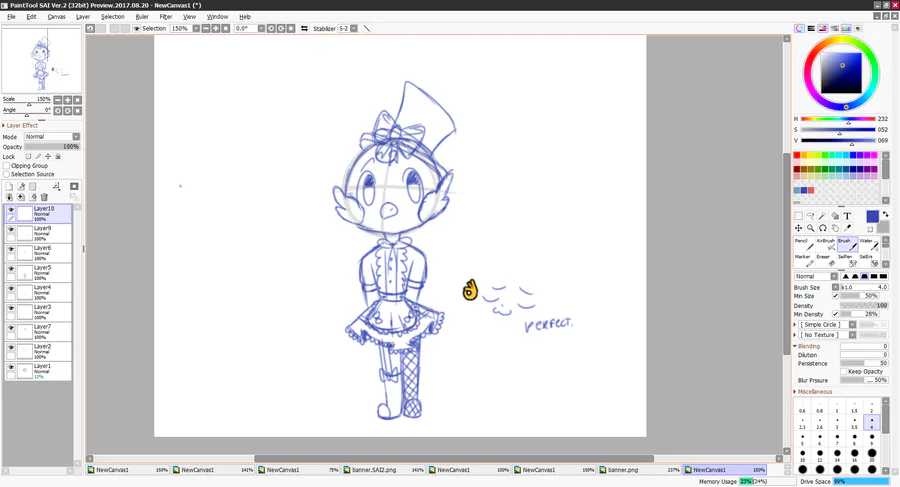
Task: Select the eyedropper color picker tool
Action: (847, 228)
